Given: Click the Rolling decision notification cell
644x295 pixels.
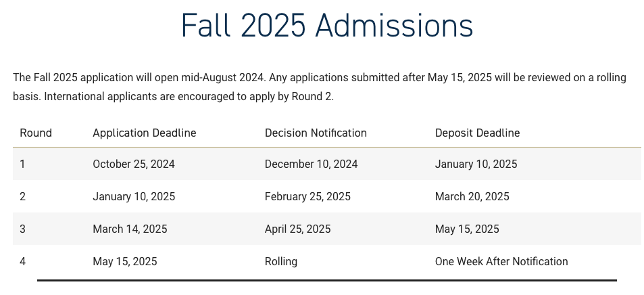Looking at the screenshot, I should (281, 261).
